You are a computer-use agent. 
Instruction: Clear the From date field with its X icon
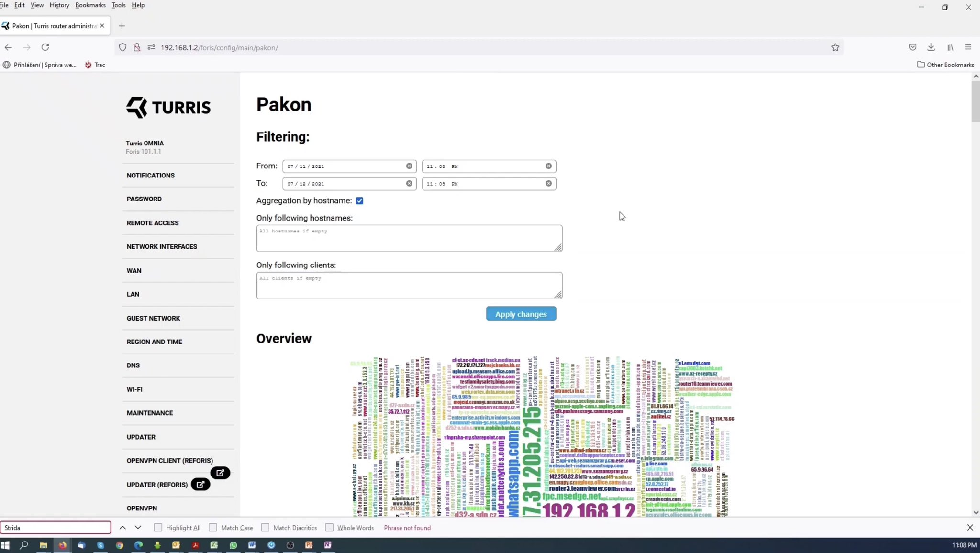(409, 166)
